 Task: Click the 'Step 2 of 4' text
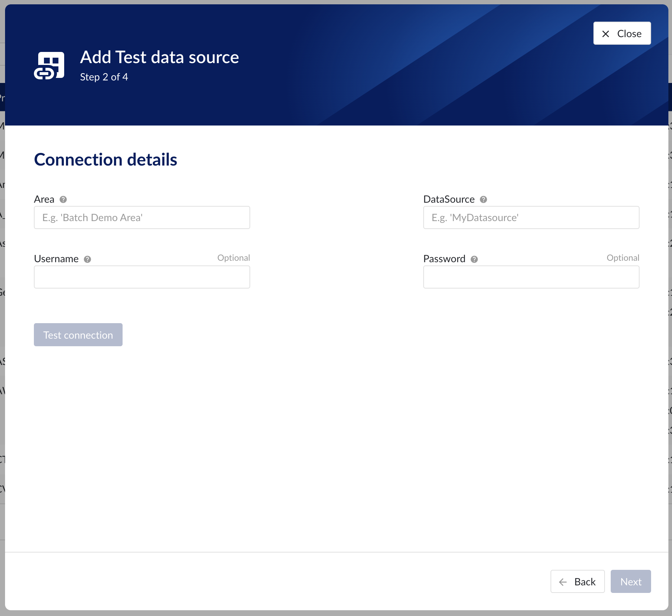tap(104, 77)
